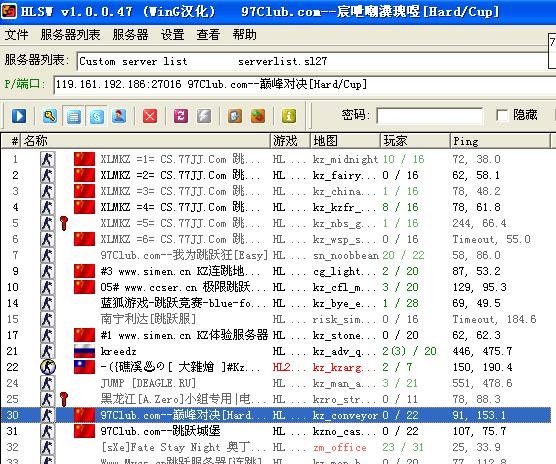Click player count '2(3) / 20'
The height and width of the screenshot is (464, 556).
(410, 351)
